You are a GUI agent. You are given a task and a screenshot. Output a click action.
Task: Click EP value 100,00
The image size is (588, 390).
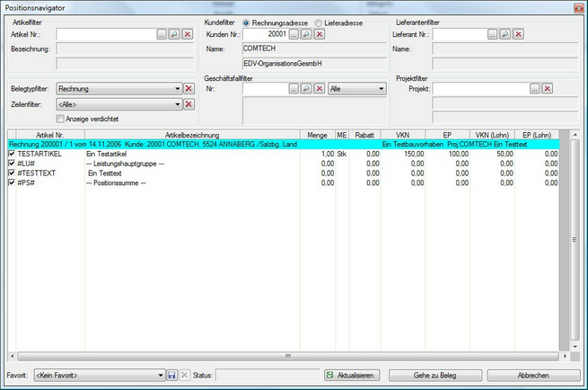pyautogui.click(x=459, y=154)
